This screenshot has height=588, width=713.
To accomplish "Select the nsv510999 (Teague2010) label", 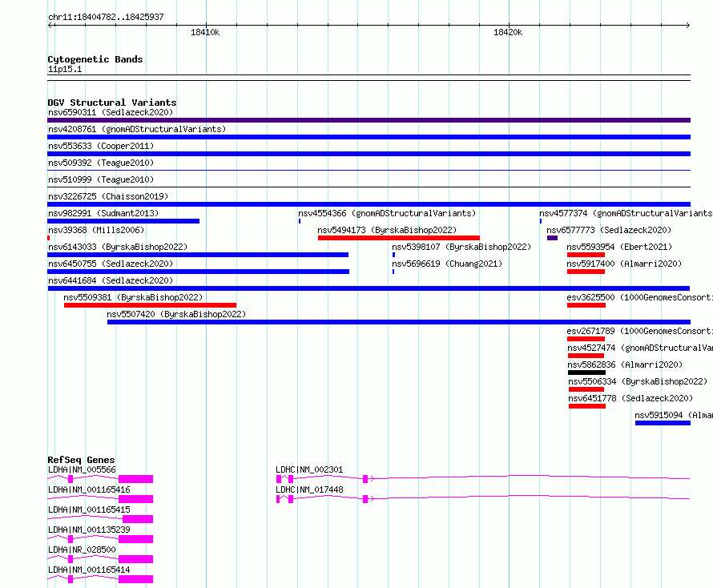I will tap(101, 179).
